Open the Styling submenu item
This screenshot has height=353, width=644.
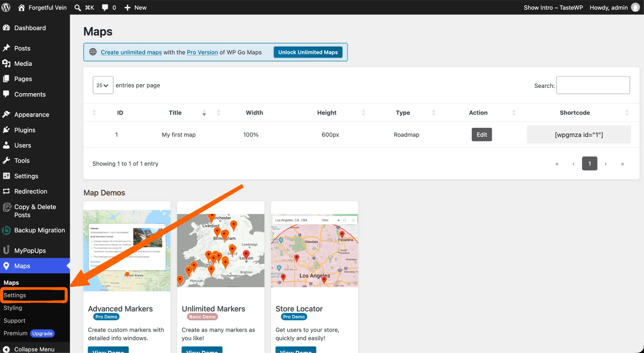coord(13,308)
